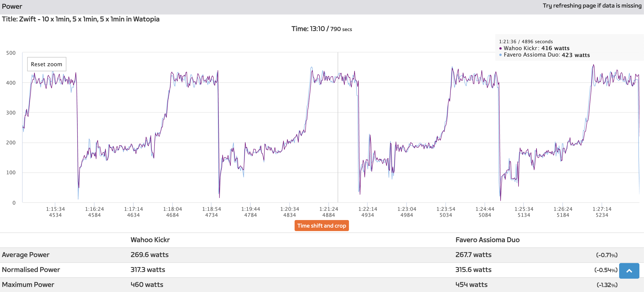
Task: Click the 1:21:36 / 4896 seconds tooltip header
Action: coord(526,42)
